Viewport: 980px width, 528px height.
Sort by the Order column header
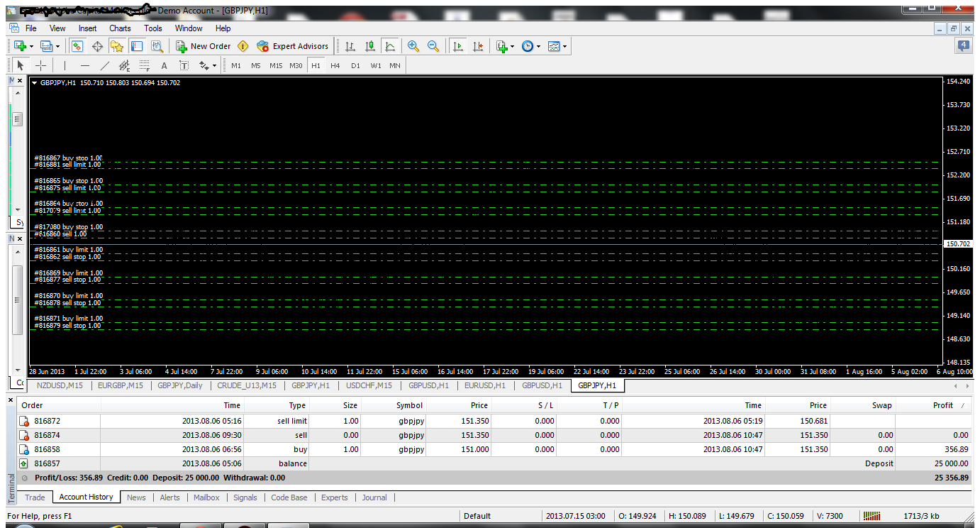pos(59,405)
